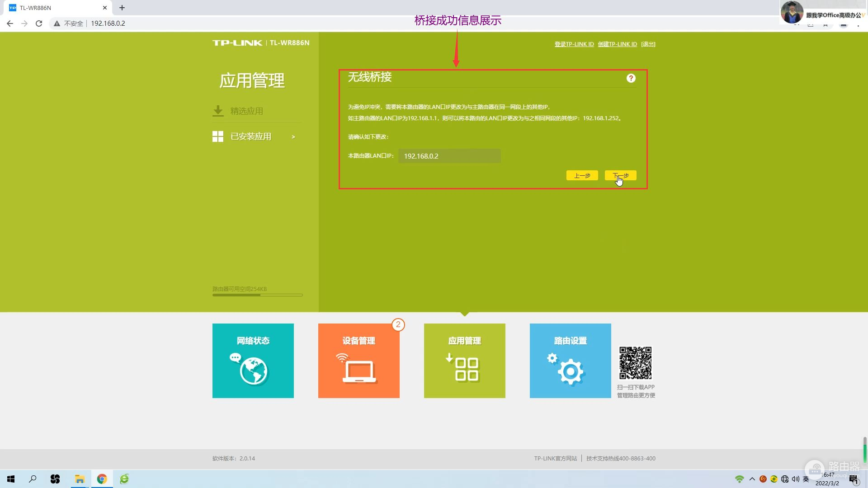
Task: Open the 设备管理 (Device Management) panel
Action: 359,361
